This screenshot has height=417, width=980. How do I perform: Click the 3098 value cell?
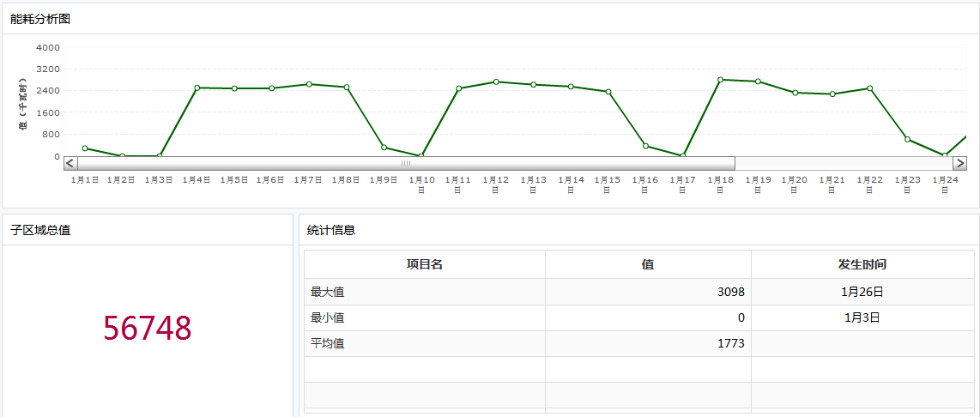coord(648,292)
